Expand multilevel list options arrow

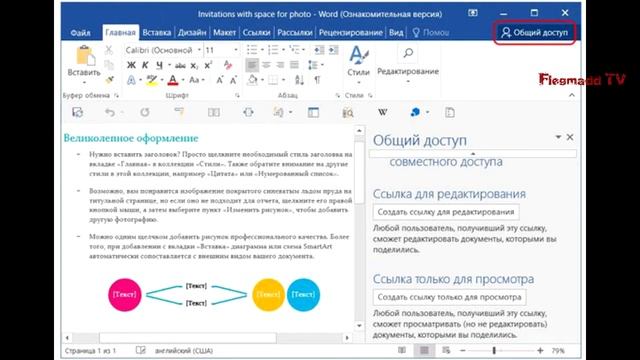coord(304,50)
